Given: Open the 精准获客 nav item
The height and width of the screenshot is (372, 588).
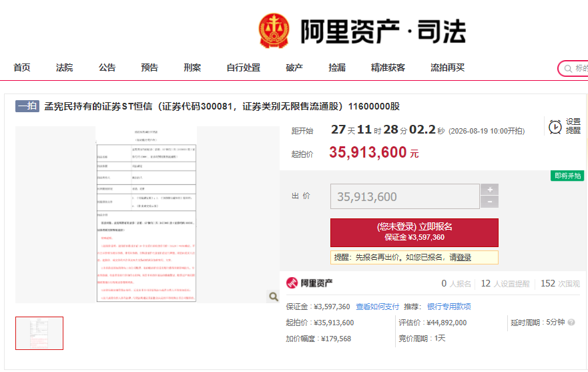Looking at the screenshot, I should coord(388,67).
